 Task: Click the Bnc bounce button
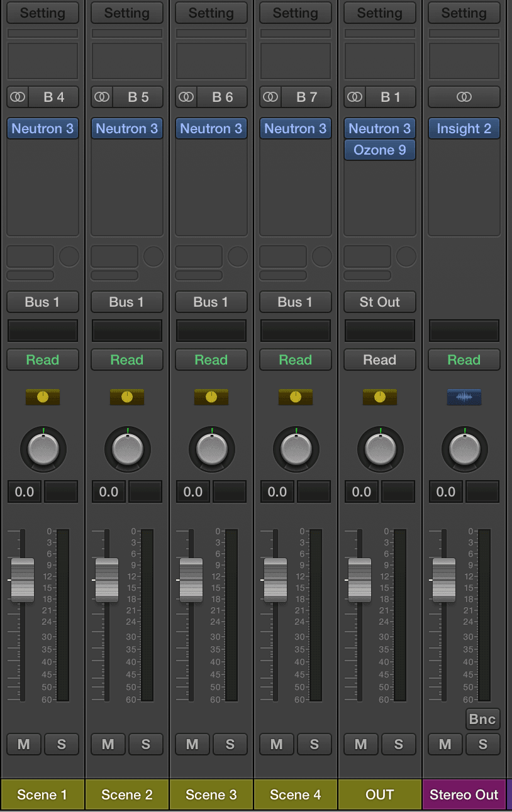483,719
